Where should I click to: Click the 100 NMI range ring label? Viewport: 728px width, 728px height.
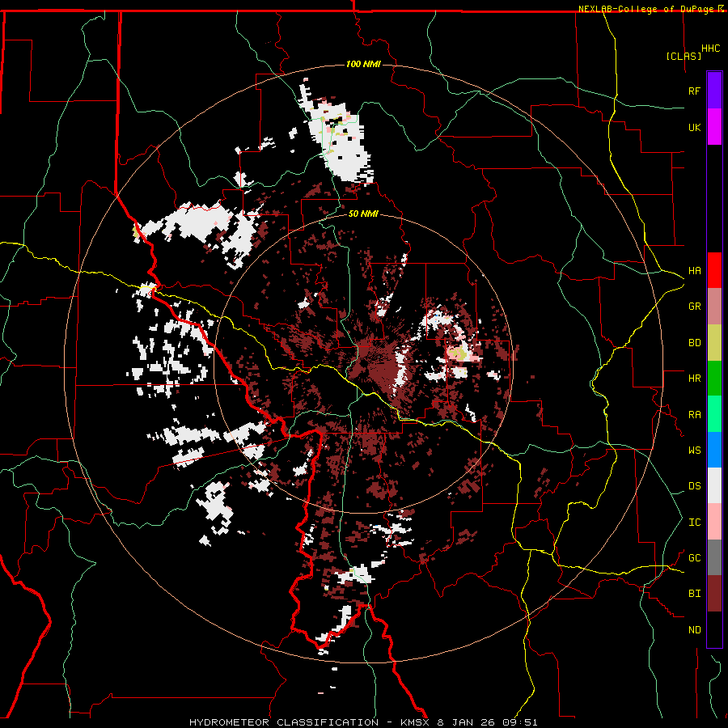point(363,64)
